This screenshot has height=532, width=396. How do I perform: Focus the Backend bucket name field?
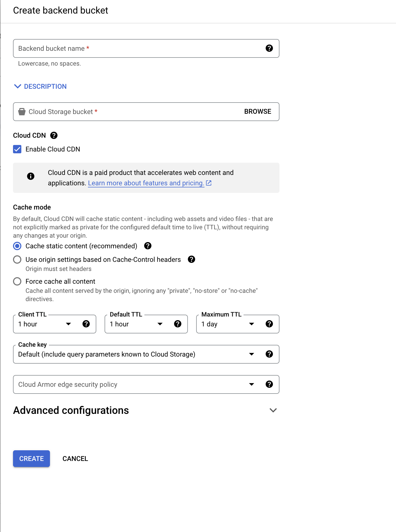pyautogui.click(x=146, y=48)
